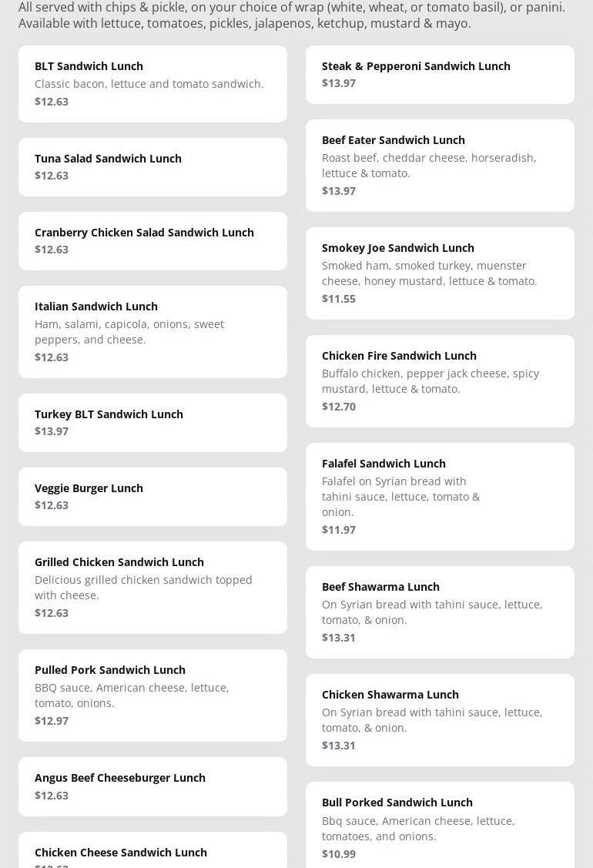Open the Beef Eater Sandwich Lunch card
The image size is (593, 868).
(440, 165)
